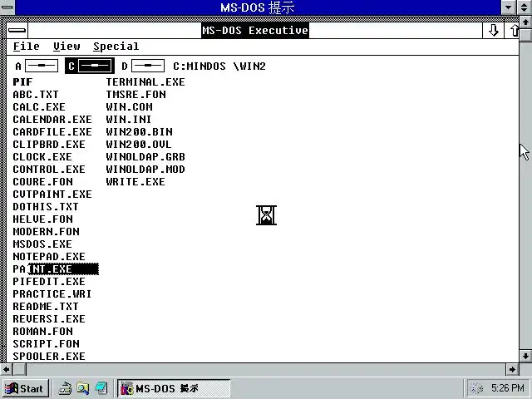Open outer MS-DOS window control menu
Screen dimensions: 532x399
click(7, 7)
